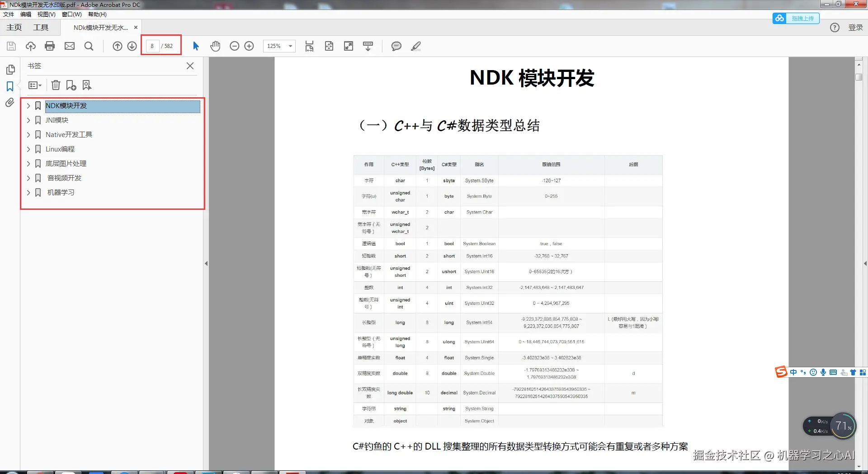868x474 pixels.
Task: Open the 窗口(W) menu
Action: 72,14
